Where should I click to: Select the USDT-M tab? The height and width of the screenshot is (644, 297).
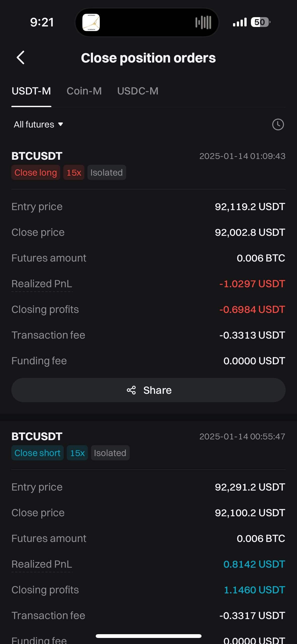coord(31,91)
